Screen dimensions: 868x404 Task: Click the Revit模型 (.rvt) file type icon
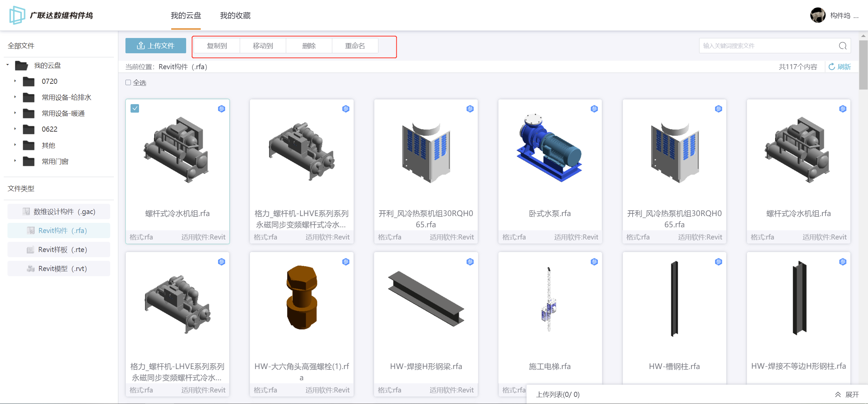(31, 269)
